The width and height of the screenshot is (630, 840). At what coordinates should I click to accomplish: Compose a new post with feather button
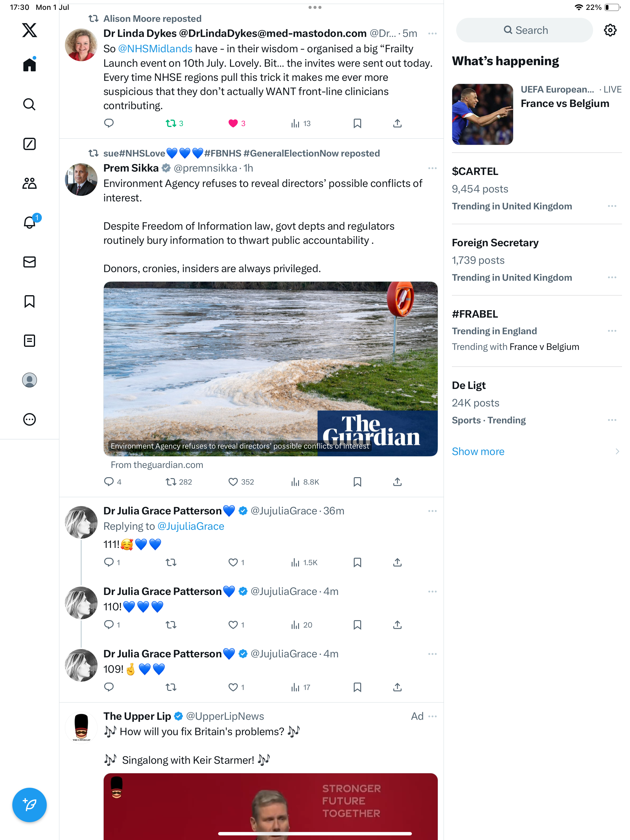pos(29,805)
